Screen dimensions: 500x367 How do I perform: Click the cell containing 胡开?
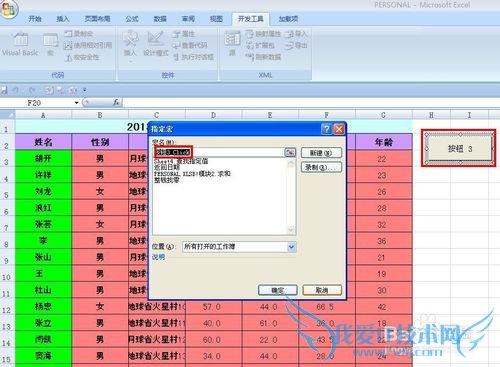tap(43, 158)
